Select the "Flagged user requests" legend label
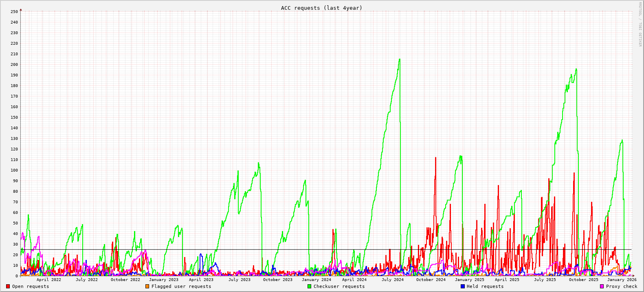The width and height of the screenshot is (644, 292). pyautogui.click(x=181, y=286)
